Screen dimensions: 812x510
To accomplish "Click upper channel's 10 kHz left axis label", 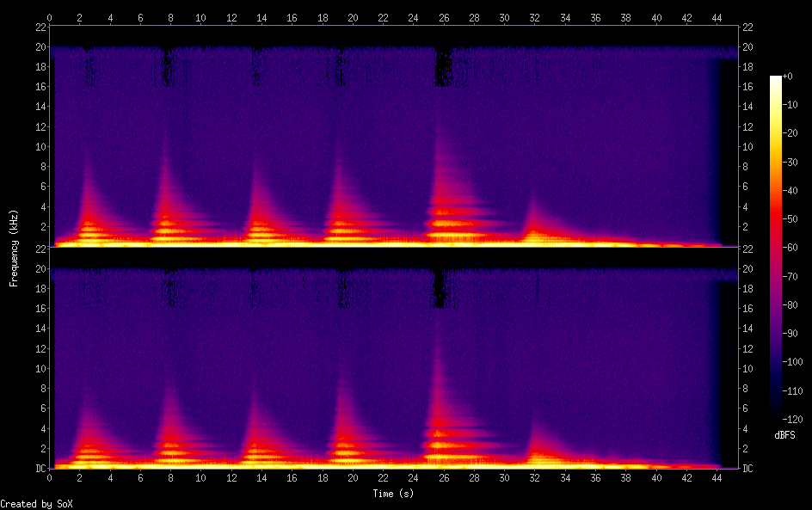I will tap(40, 146).
